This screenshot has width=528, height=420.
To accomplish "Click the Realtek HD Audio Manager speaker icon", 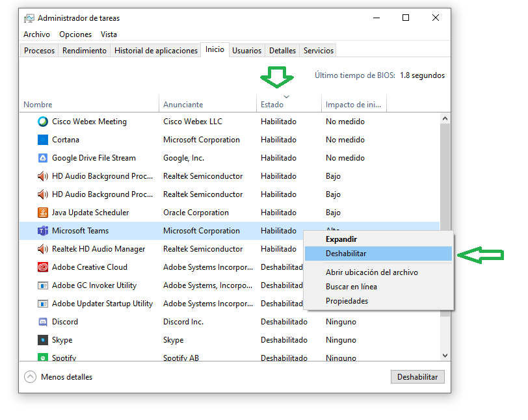I will 43,249.
